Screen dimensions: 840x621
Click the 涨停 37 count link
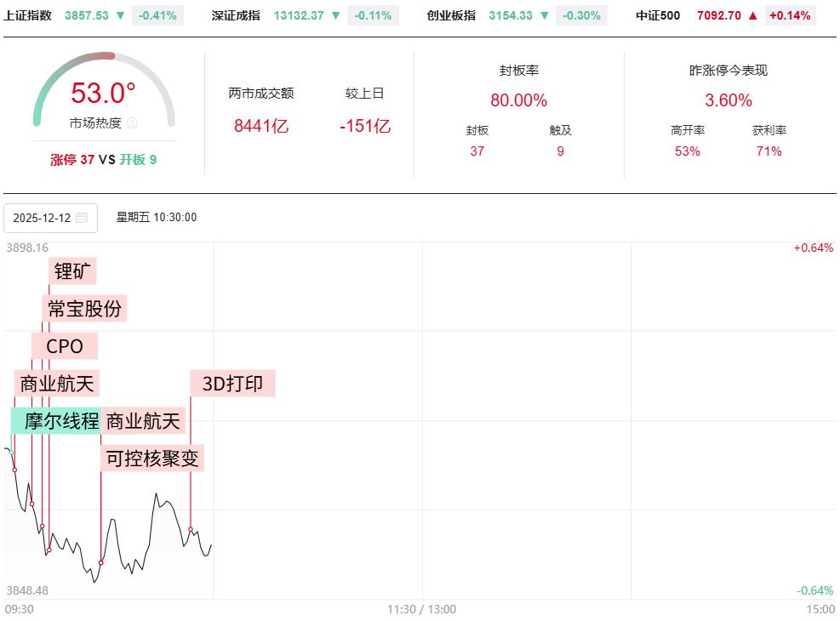point(72,159)
